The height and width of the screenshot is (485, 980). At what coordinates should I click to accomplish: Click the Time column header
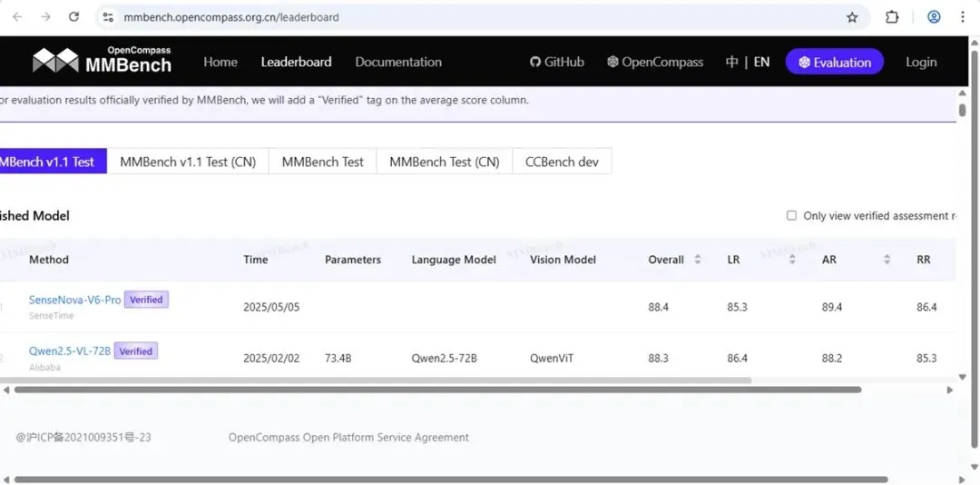coord(256,260)
